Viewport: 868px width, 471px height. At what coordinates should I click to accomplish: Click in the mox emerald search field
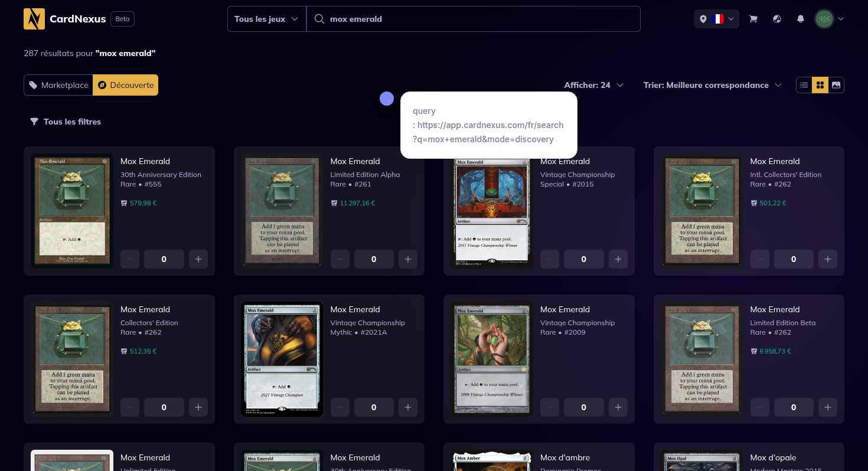tap(472, 19)
